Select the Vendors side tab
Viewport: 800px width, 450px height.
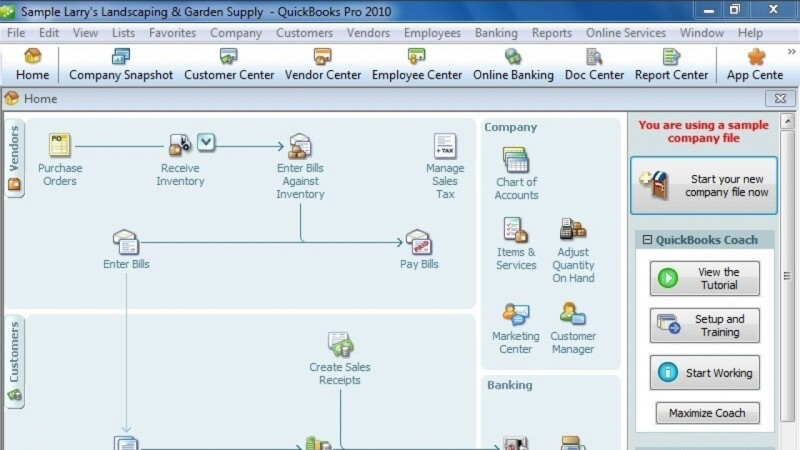(14, 158)
